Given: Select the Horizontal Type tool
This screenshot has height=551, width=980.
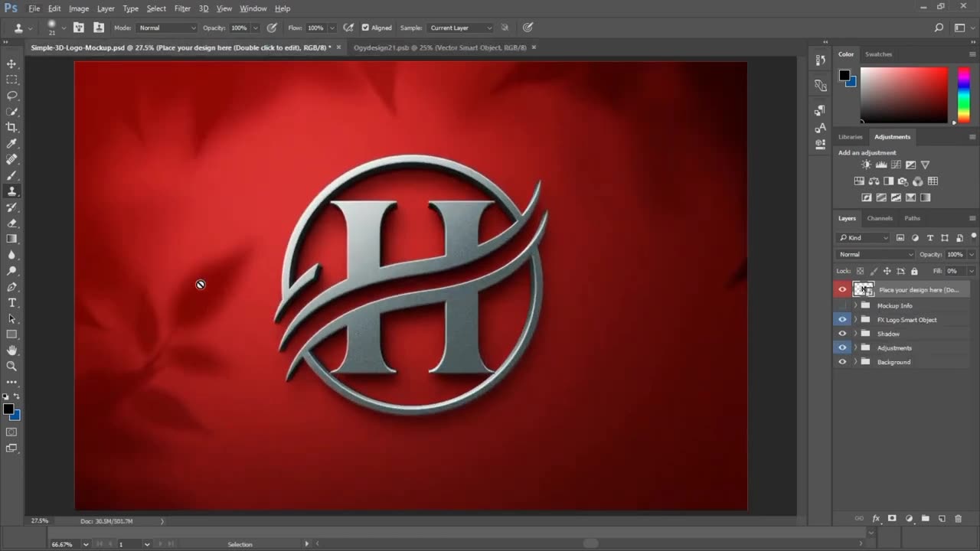Looking at the screenshot, I should pos(11,303).
